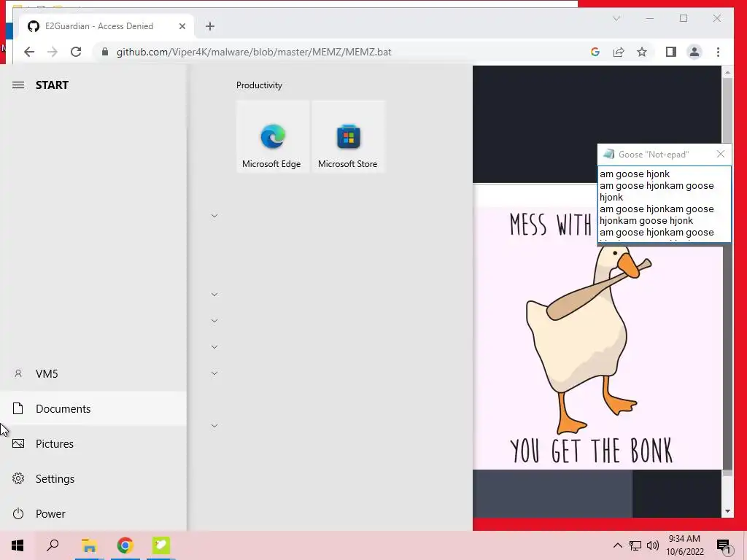Open Documents from Start menu
The height and width of the screenshot is (560, 747).
(93, 408)
